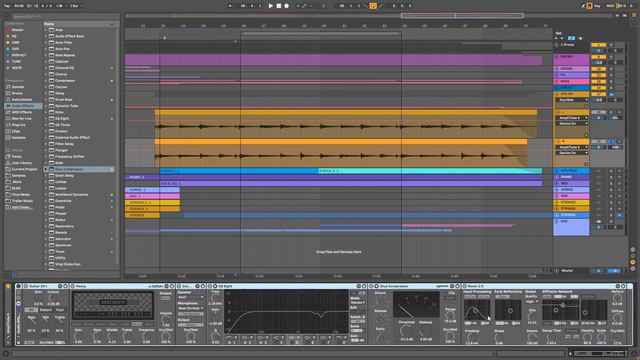The image size is (640, 360).
Task: Adjust the Heavy amp Gain knob
Action: coord(78,336)
